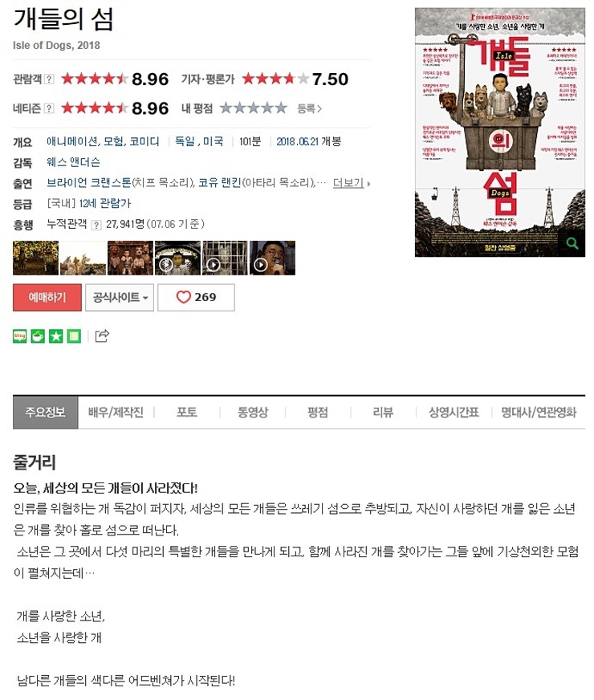The height and width of the screenshot is (700, 594).
Task: Click the help icon next to 관람객
Action: click(49, 79)
